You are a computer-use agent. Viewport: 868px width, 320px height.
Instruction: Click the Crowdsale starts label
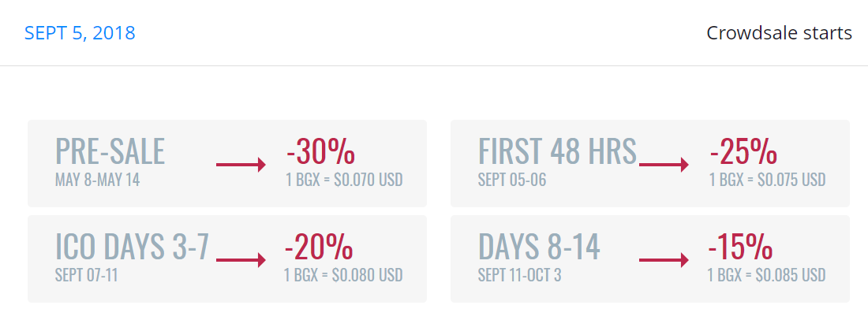[x=779, y=33]
